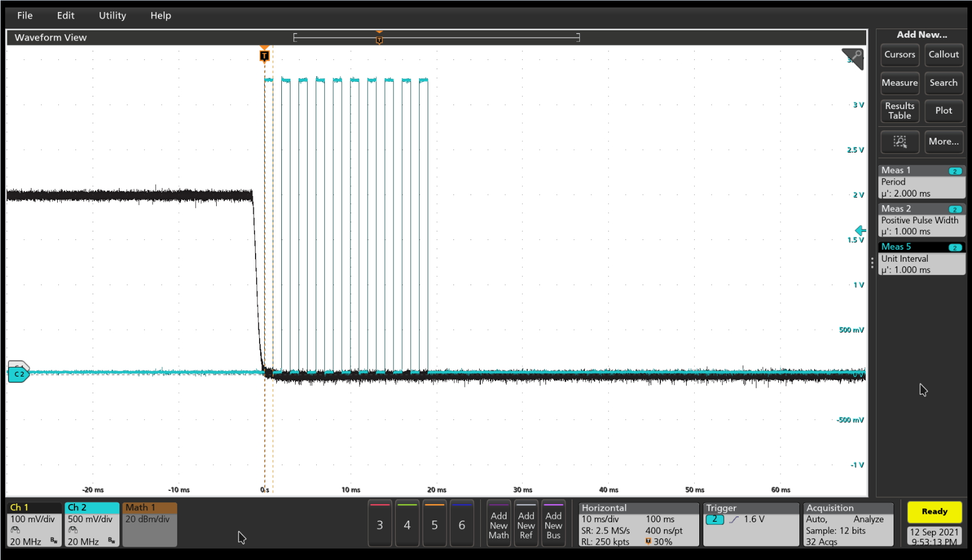Click the Add New... header

pyautogui.click(x=922, y=35)
